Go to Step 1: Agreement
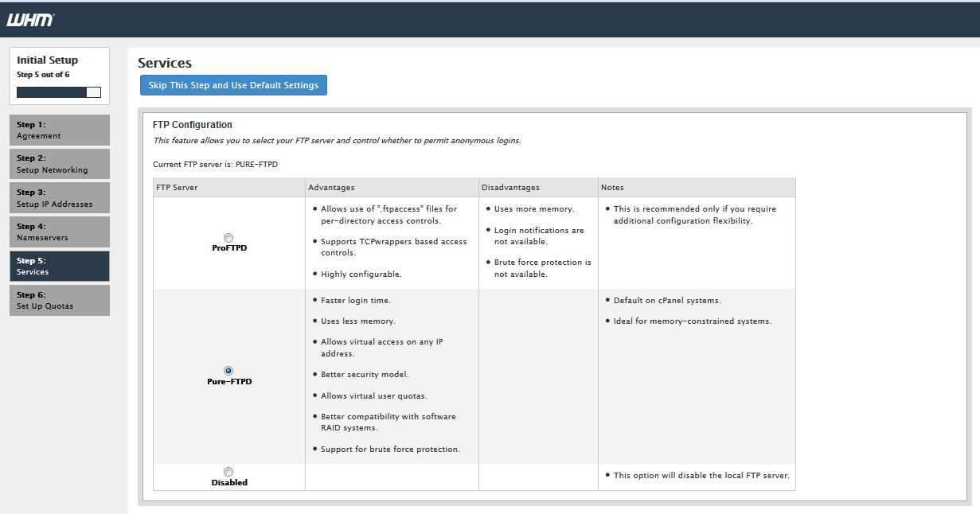The width and height of the screenshot is (980, 514). coord(60,130)
